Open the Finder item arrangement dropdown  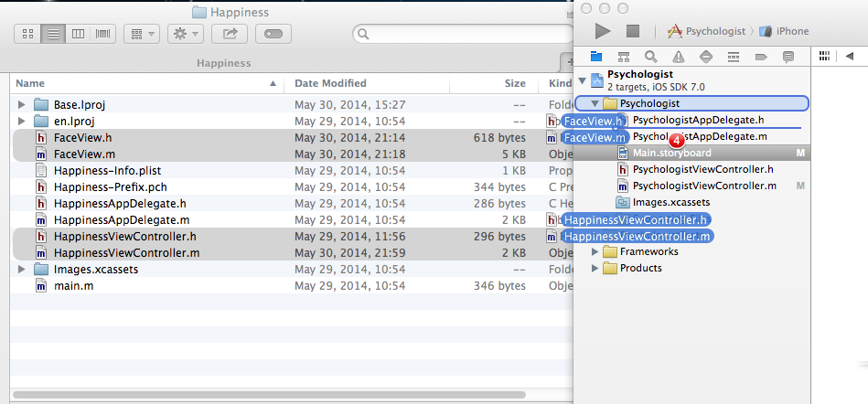tap(142, 35)
